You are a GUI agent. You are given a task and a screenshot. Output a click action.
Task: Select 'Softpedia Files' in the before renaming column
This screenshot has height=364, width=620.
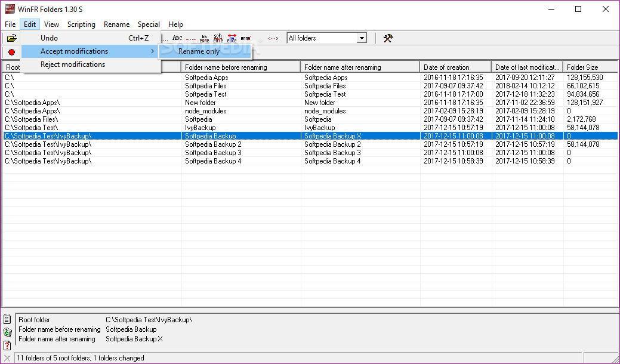206,86
